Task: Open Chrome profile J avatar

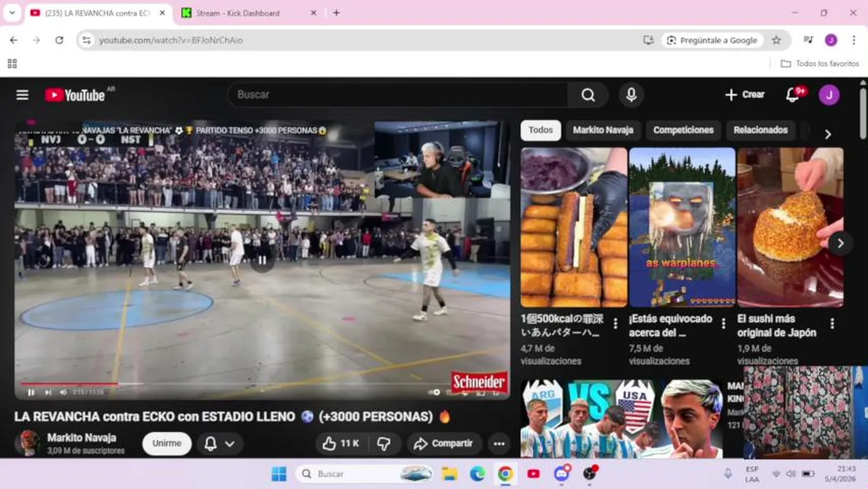Action: [831, 40]
